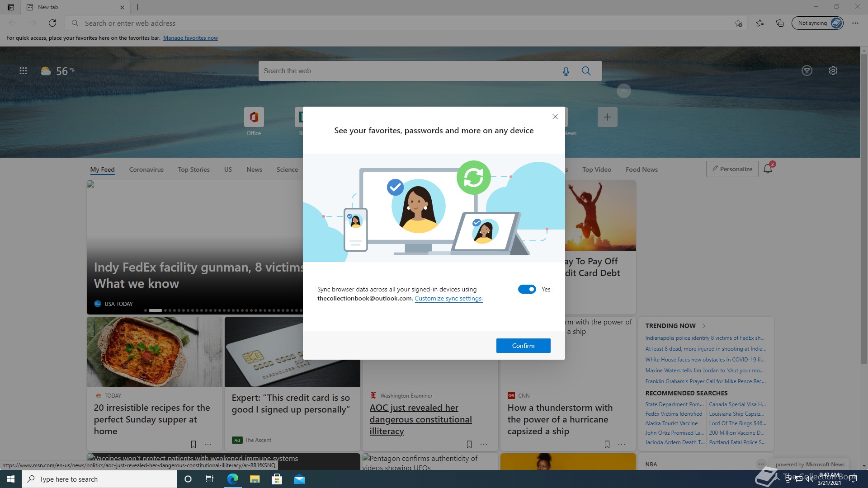868x488 pixels.
Task: Open Microsoft Rewards medal icon
Action: 807,70
